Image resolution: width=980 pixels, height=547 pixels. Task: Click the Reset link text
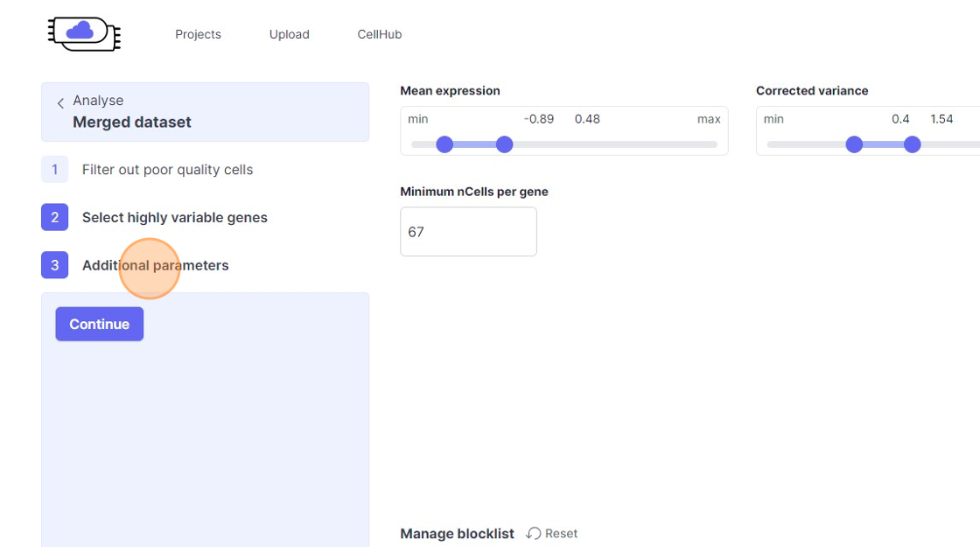(561, 533)
